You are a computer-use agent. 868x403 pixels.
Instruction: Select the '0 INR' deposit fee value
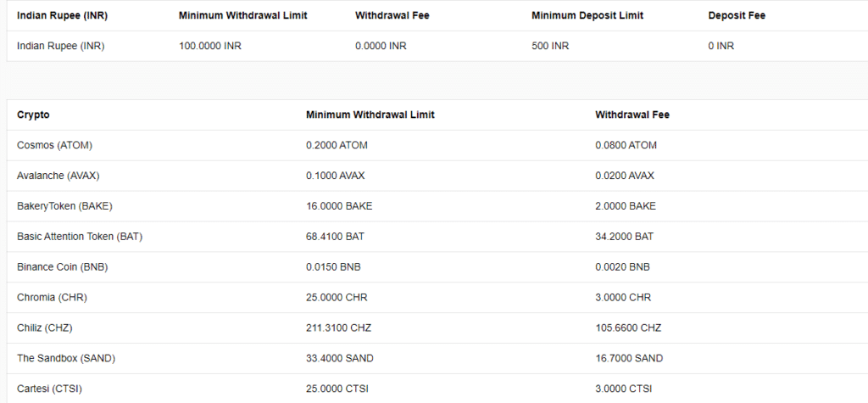tap(721, 46)
